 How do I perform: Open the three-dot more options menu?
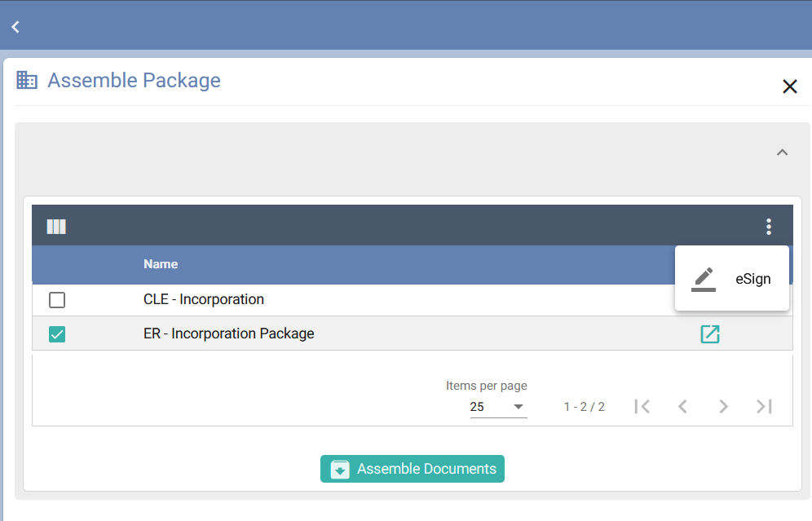pos(768,227)
